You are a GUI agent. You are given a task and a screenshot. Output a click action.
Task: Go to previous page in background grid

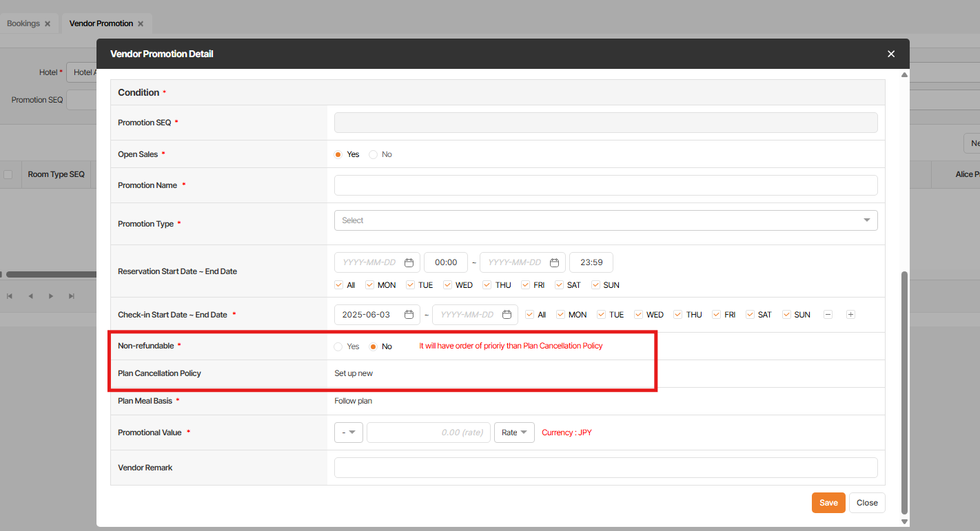pos(30,296)
